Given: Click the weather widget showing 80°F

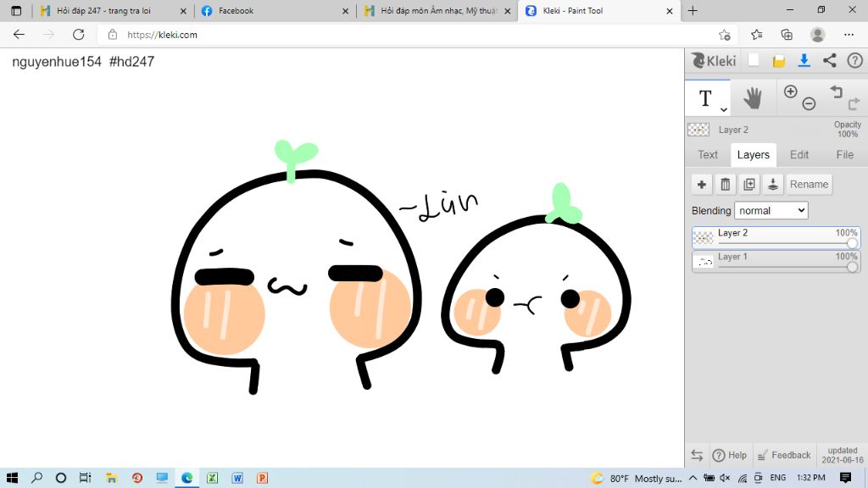Looking at the screenshot, I should point(636,478).
